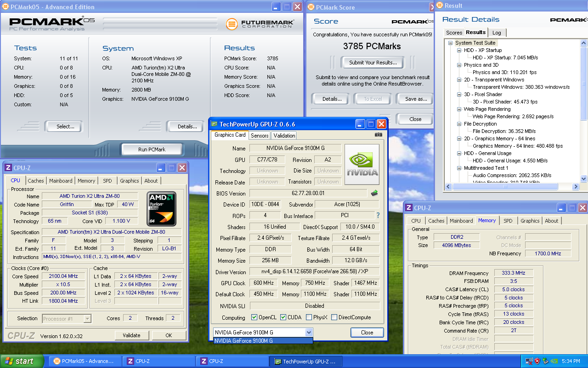Image resolution: width=588 pixels, height=368 pixels.
Task: Toggle the DirectCompute checkbox in GPU-Z
Action: click(x=334, y=317)
